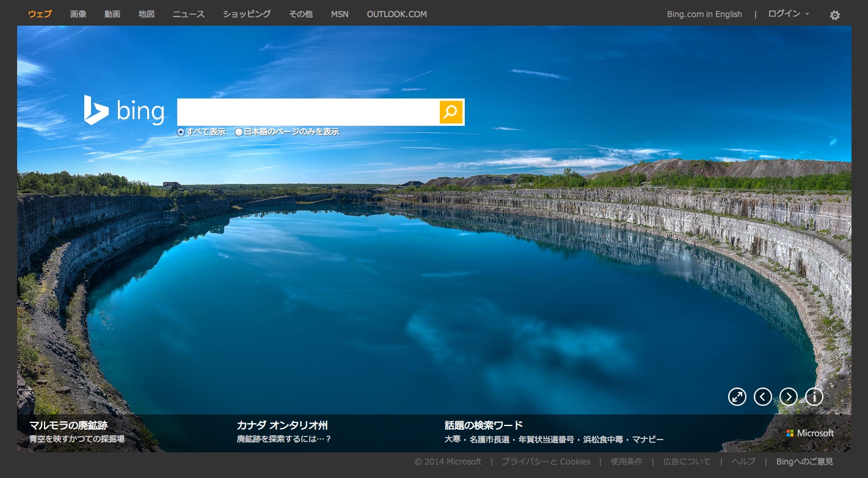Show image info icon
Image resolution: width=868 pixels, height=478 pixels.
pos(814,397)
